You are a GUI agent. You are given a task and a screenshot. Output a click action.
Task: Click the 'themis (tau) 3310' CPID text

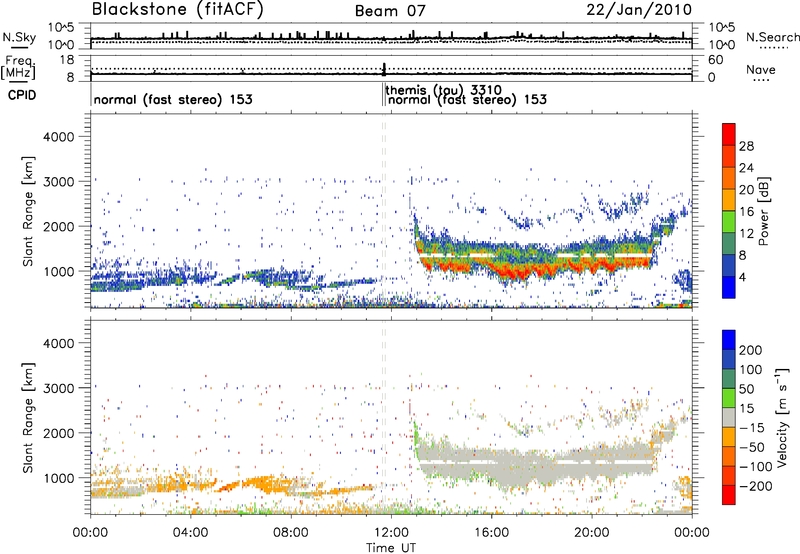[x=443, y=90]
